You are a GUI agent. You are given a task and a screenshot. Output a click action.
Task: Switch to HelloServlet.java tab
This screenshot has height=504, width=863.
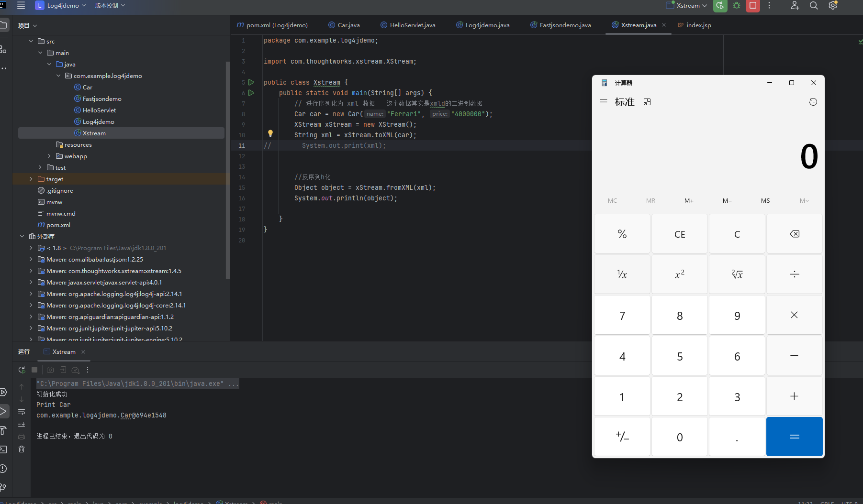[x=408, y=25]
